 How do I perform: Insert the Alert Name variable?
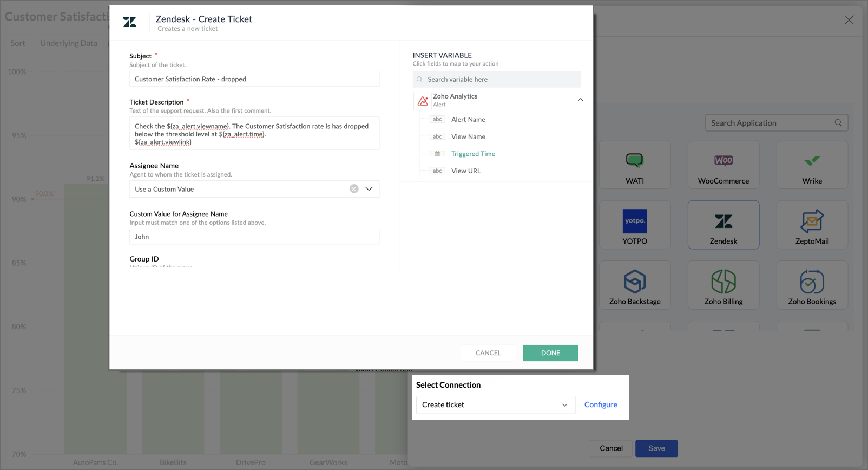tap(468, 120)
